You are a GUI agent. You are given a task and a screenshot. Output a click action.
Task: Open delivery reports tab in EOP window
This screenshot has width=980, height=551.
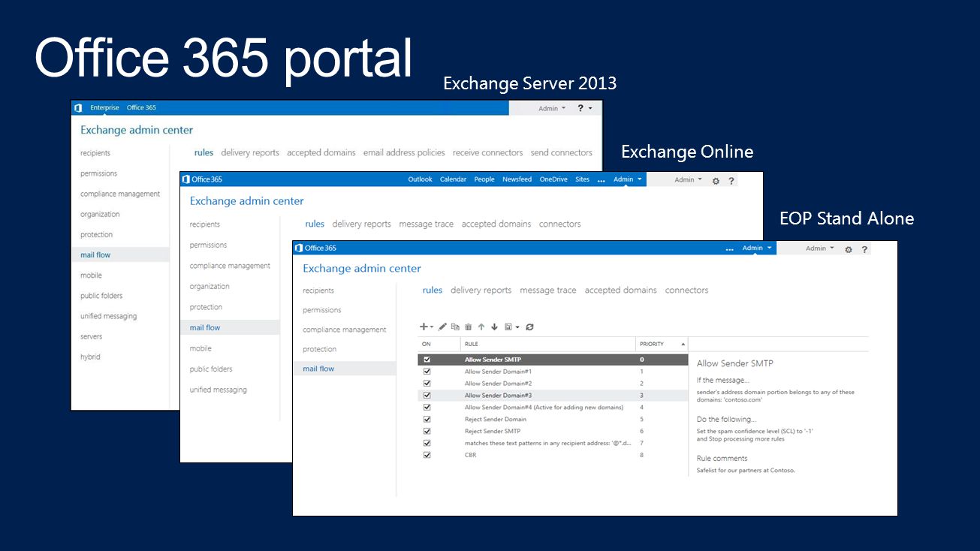coord(481,291)
